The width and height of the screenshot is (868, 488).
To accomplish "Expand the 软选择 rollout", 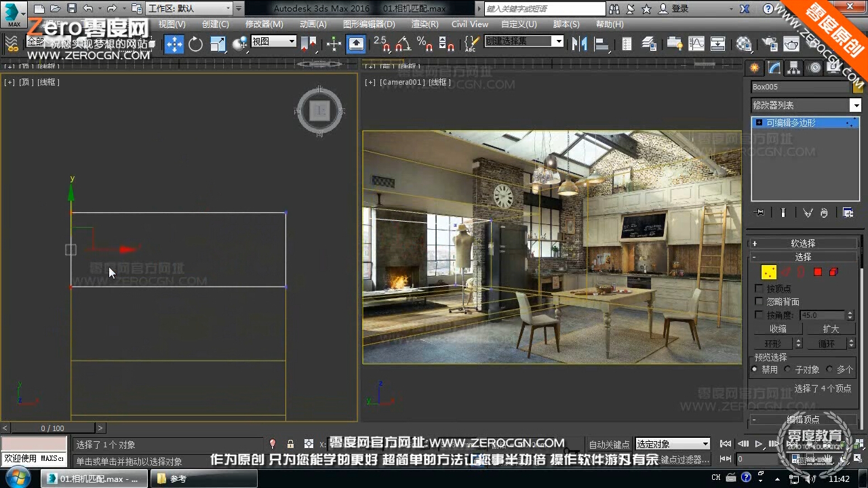I will click(803, 243).
